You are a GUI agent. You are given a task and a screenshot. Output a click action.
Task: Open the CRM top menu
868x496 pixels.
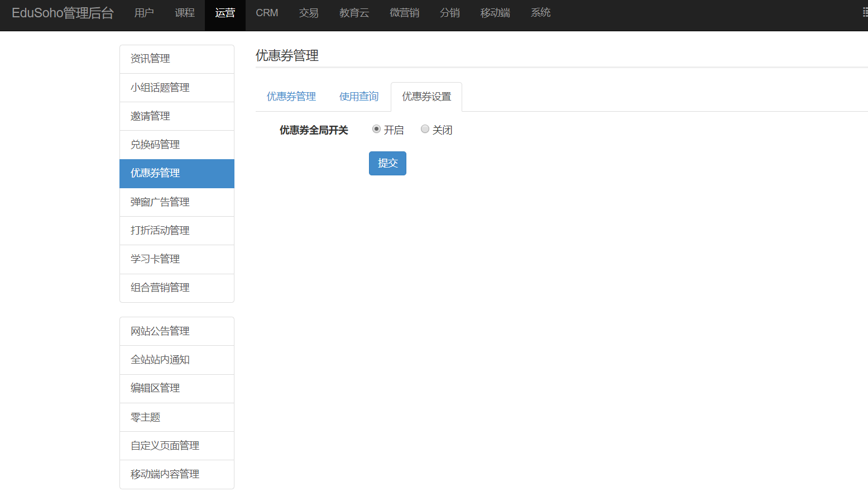[267, 13]
